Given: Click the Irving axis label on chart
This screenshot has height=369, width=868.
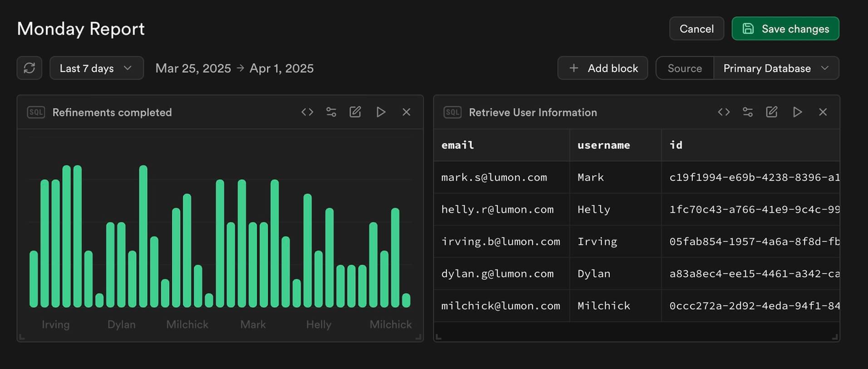Looking at the screenshot, I should coord(56,325).
